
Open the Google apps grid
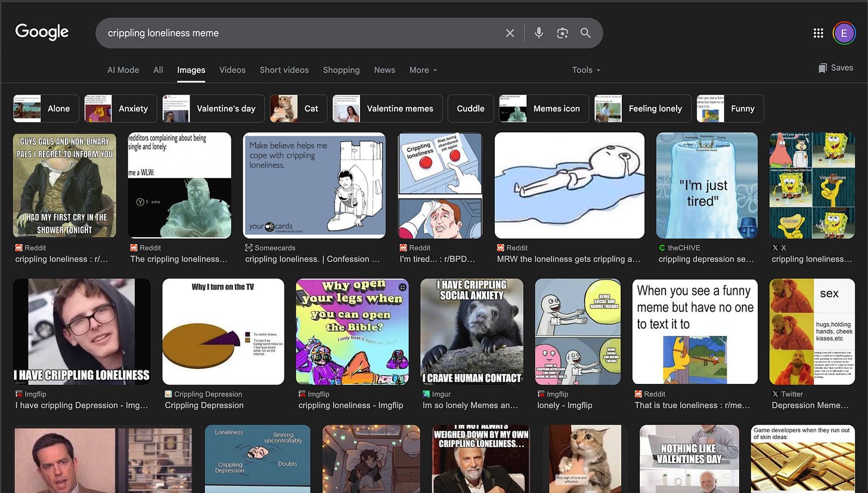[819, 33]
